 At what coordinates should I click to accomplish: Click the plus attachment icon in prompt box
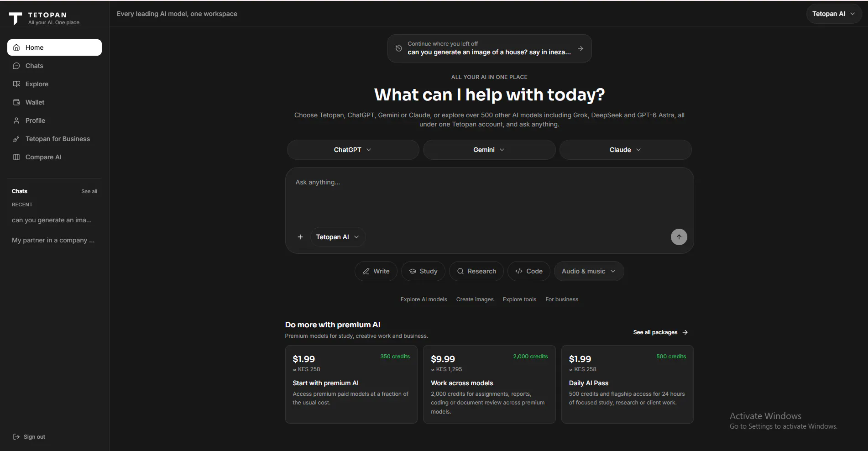pyautogui.click(x=300, y=237)
